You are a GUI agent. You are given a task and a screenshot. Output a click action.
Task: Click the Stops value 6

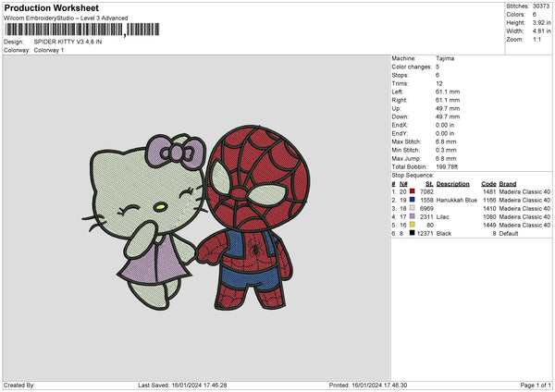pos(438,75)
